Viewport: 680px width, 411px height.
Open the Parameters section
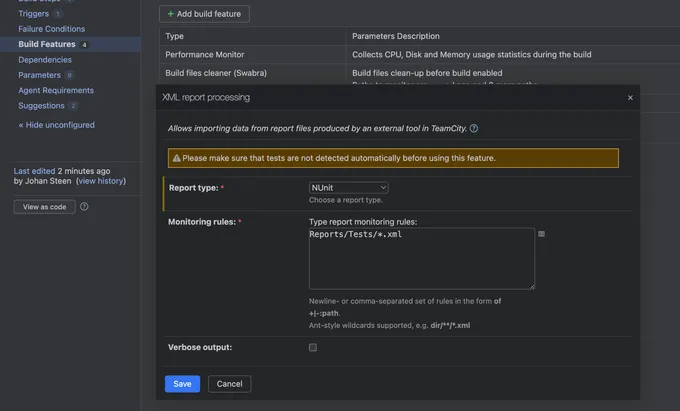point(39,75)
